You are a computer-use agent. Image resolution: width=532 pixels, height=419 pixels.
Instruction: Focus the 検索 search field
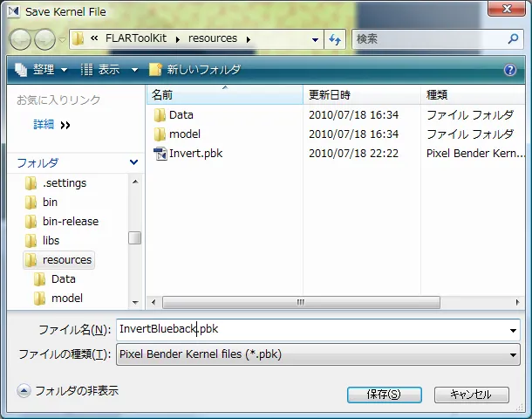pos(431,39)
